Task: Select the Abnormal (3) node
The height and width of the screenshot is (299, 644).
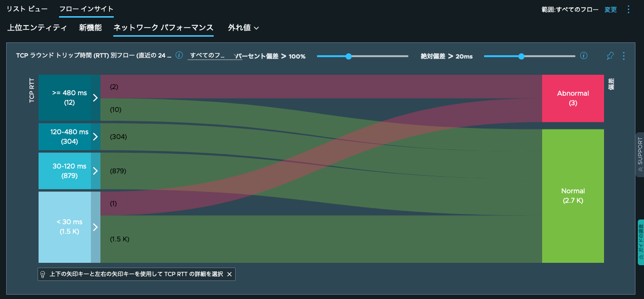Action: 573,98
